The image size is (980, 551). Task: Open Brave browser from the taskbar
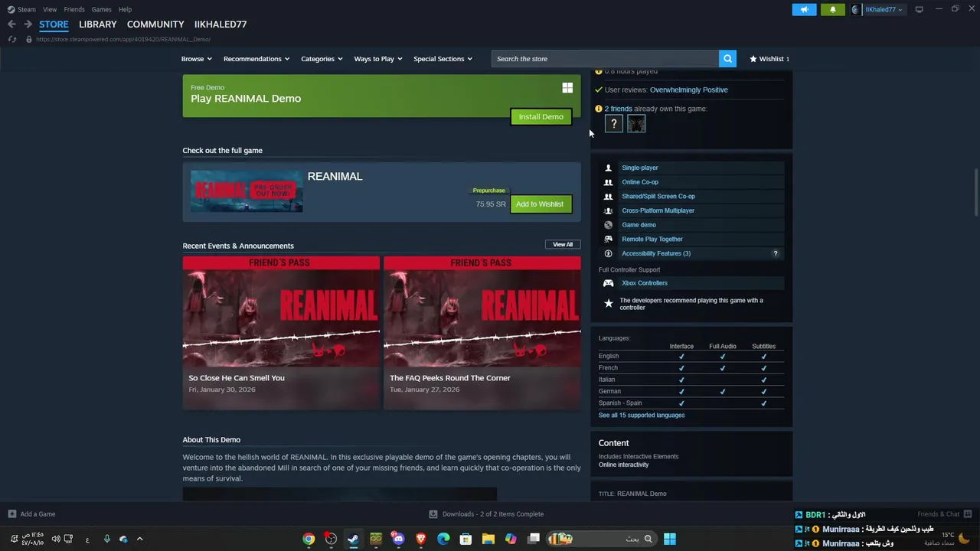point(420,539)
